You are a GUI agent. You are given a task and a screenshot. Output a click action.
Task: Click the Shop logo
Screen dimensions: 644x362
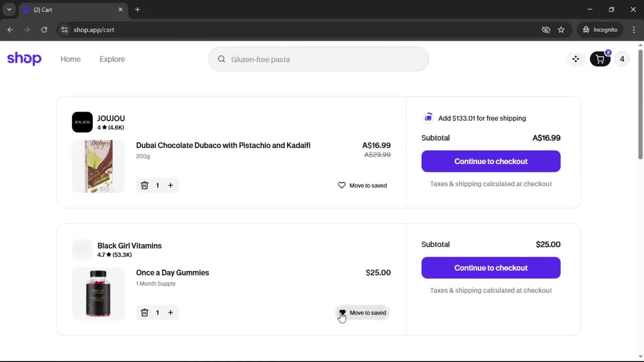(24, 59)
